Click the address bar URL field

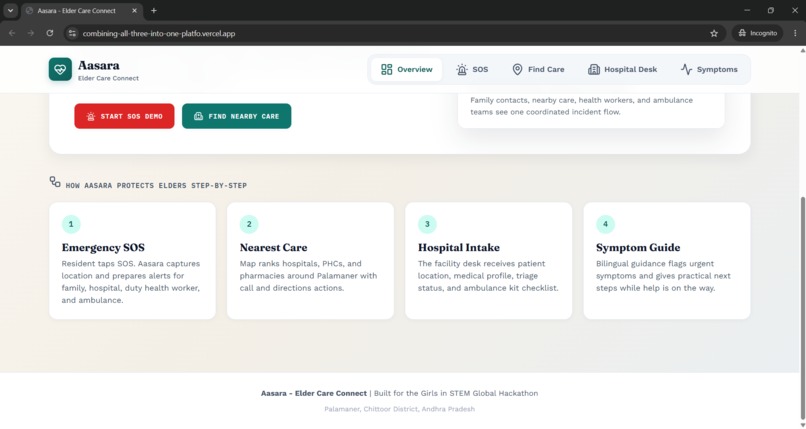pyautogui.click(x=393, y=33)
